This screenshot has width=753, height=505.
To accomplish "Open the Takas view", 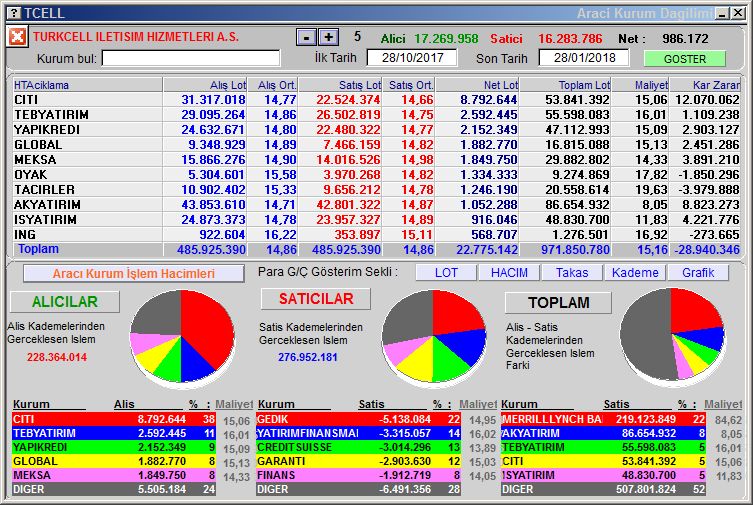I will (x=572, y=273).
